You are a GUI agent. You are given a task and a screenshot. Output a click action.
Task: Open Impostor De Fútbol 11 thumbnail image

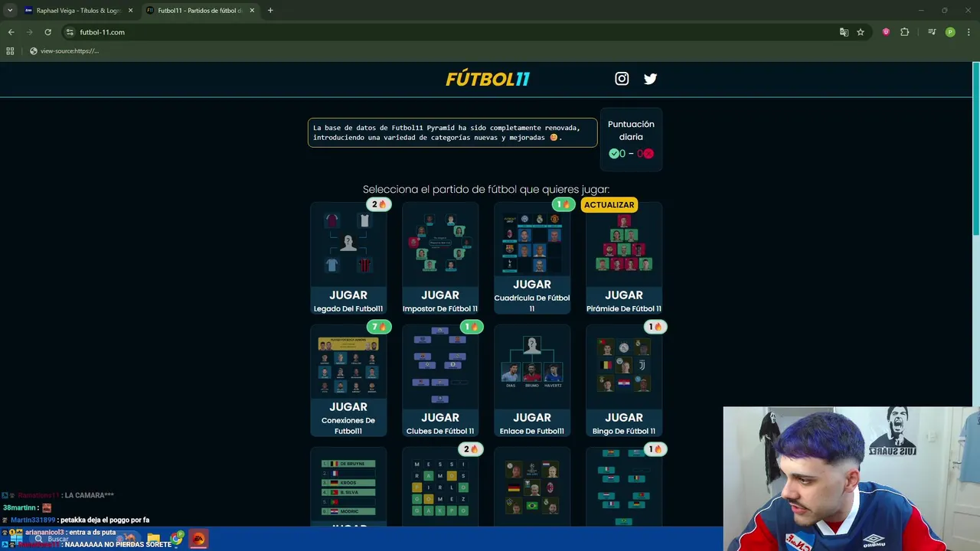[x=440, y=243]
